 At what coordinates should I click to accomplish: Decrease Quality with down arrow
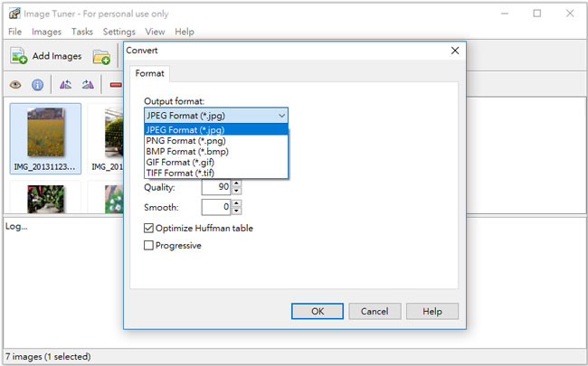(236, 191)
